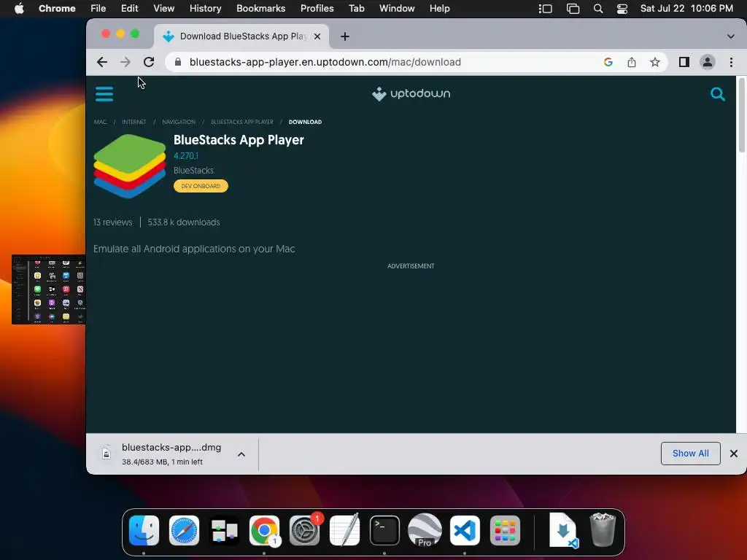Image resolution: width=747 pixels, height=560 pixels.
Task: Open Finder from the Dock
Action: (x=144, y=531)
